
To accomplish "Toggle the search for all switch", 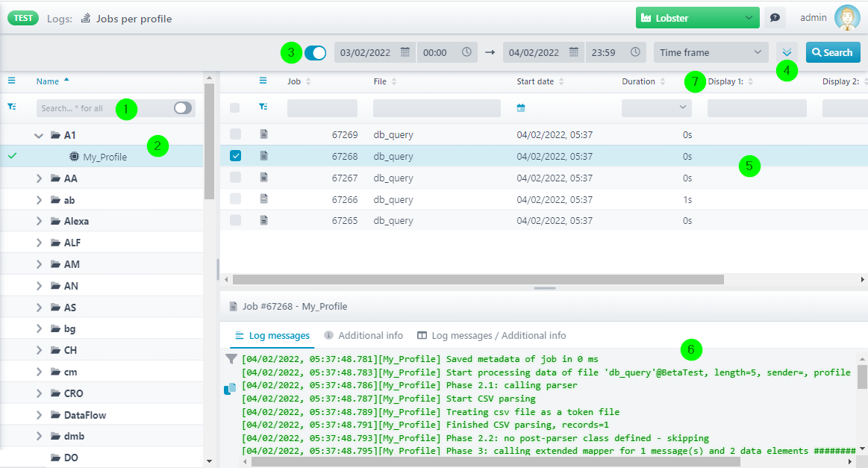I will (x=183, y=108).
